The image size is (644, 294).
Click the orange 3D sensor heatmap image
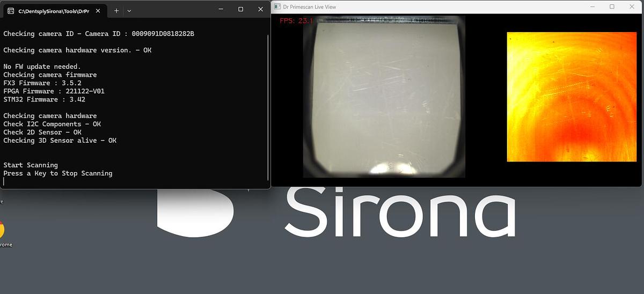click(572, 97)
